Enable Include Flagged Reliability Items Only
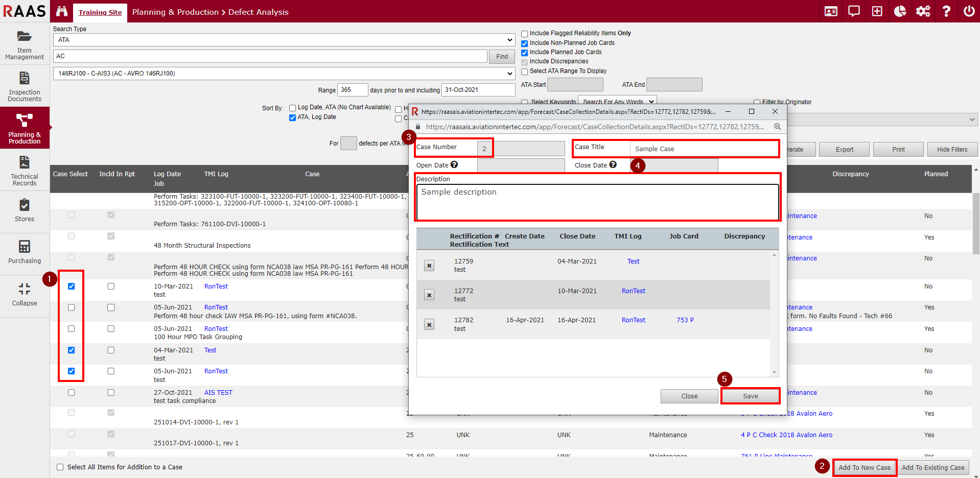 (524, 34)
